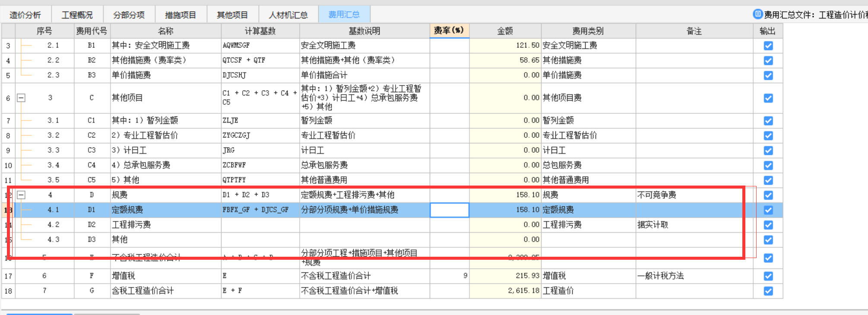Toggle output checkbox for 增值税 row
Image resolution: width=868 pixels, height=315 pixels.
pos(768,276)
